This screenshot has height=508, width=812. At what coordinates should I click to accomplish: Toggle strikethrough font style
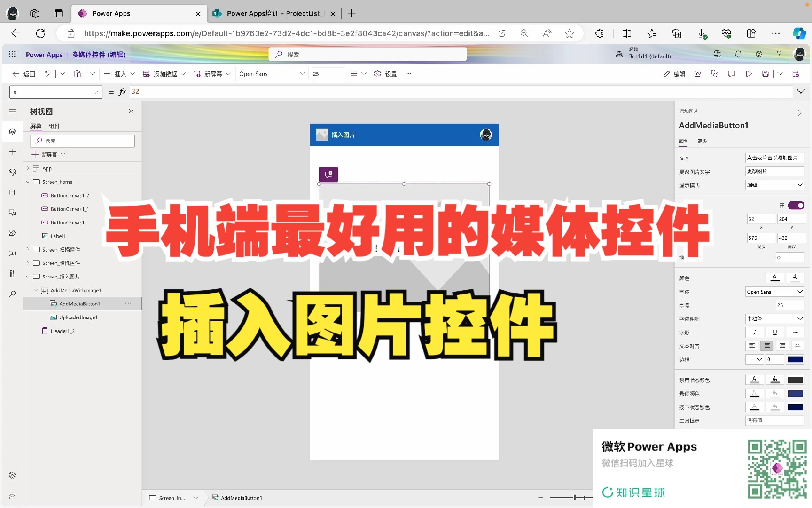click(795, 332)
